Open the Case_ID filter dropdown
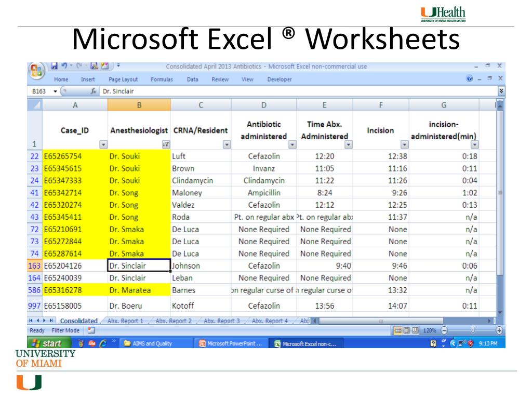 pyautogui.click(x=103, y=144)
